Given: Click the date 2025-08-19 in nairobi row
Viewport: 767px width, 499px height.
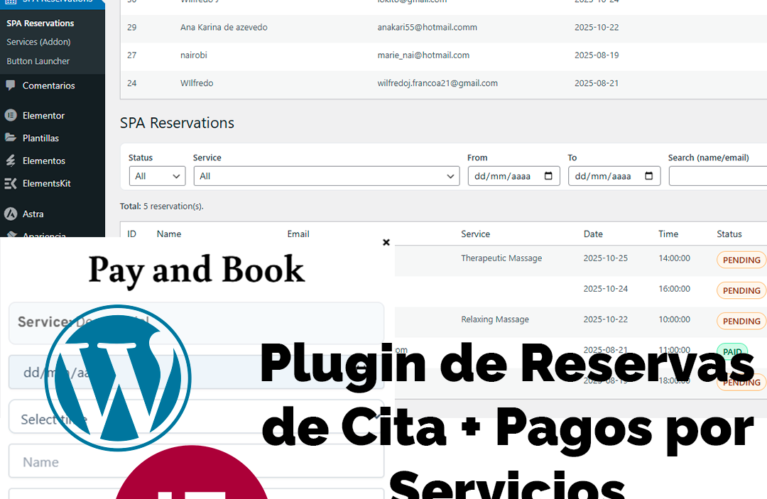Looking at the screenshot, I should 596,55.
